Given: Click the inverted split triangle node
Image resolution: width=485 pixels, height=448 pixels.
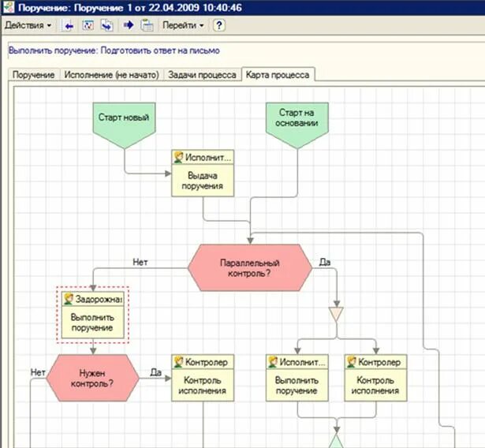Looking at the screenshot, I should point(336,314).
